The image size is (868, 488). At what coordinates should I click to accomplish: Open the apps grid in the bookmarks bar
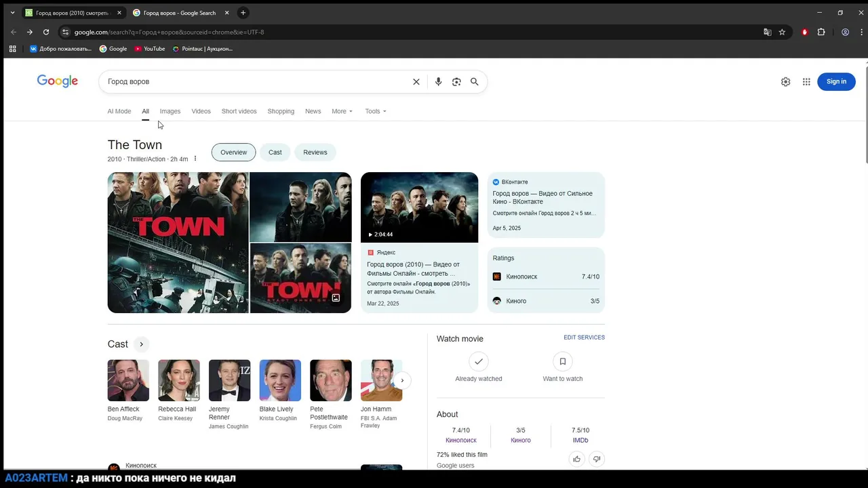pos(12,49)
